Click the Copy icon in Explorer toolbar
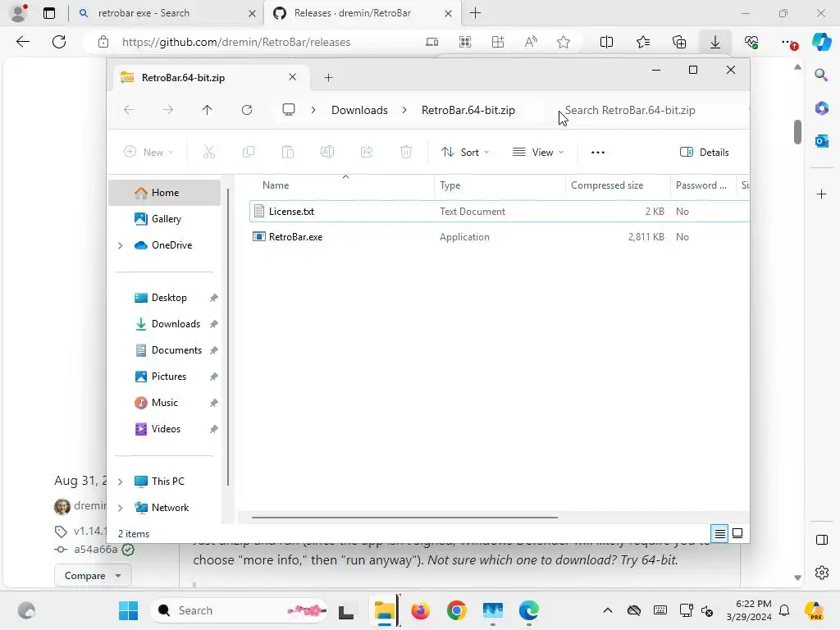Screen dimensions: 840x630 tap(248, 152)
